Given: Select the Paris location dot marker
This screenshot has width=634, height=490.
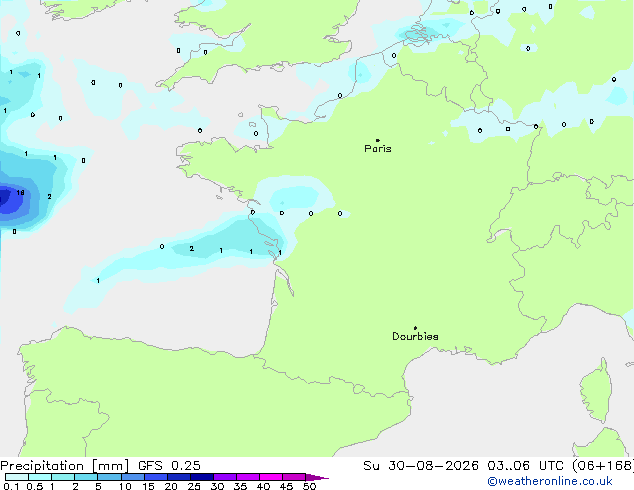Looking at the screenshot, I should [x=378, y=140].
